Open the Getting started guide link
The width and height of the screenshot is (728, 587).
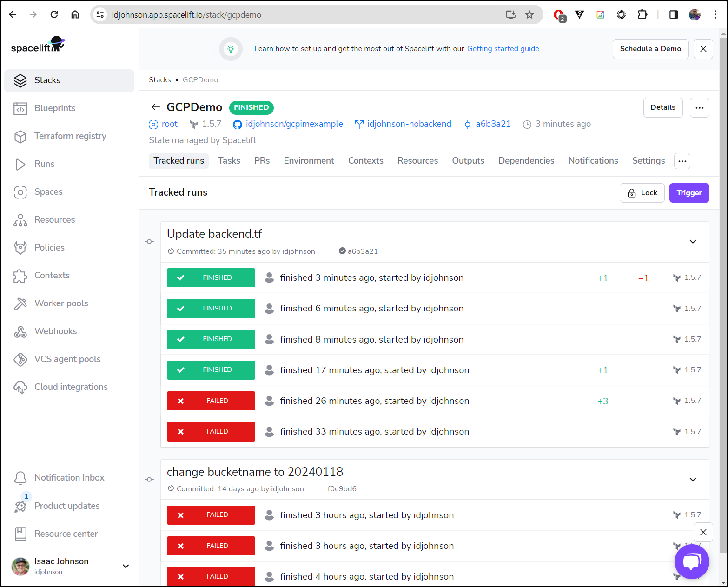pos(503,49)
